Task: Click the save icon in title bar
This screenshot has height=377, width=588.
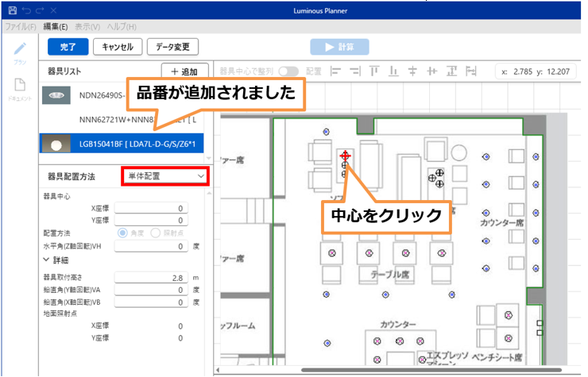Action: pos(11,10)
